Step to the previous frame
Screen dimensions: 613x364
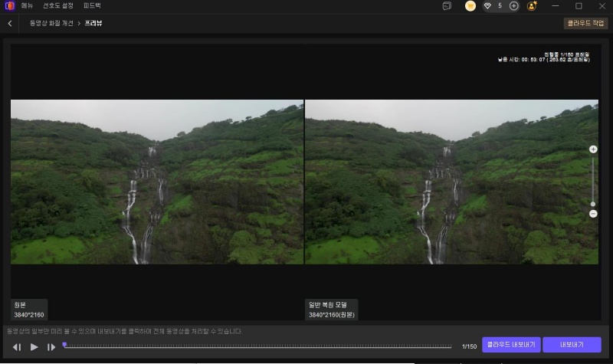[x=17, y=347]
